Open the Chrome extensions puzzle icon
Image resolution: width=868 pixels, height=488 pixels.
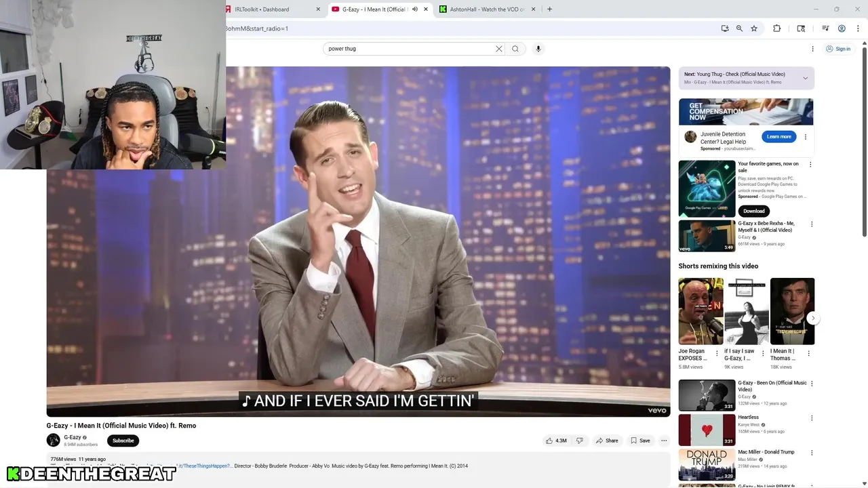pyautogui.click(x=777, y=28)
